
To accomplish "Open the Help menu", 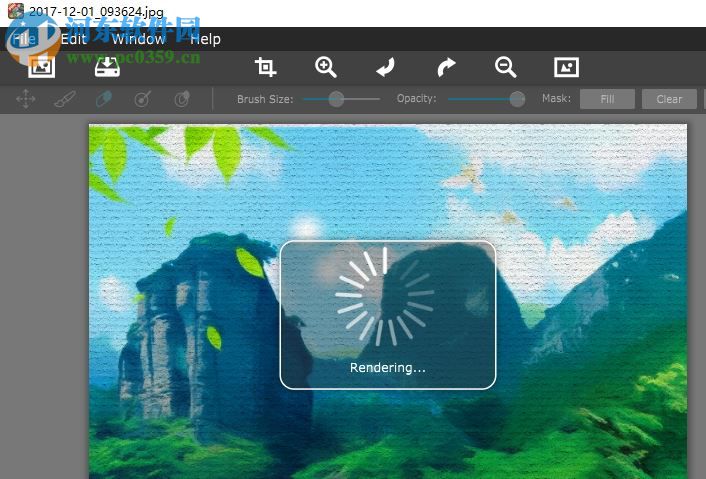I will tap(205, 39).
